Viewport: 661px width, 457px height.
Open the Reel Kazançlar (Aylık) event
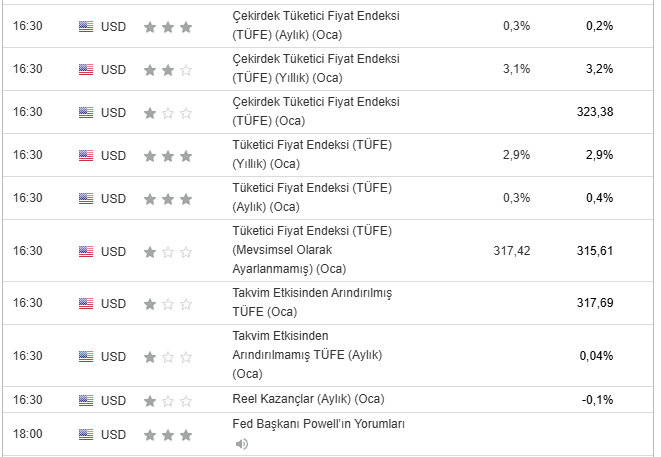(x=307, y=400)
